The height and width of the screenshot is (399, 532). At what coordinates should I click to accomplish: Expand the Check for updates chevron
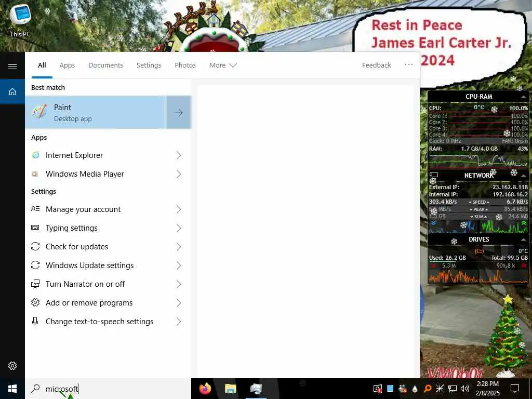tap(179, 247)
